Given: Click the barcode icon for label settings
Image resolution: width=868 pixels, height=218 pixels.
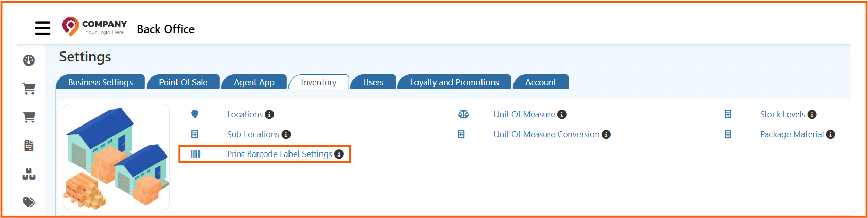Looking at the screenshot, I should [x=196, y=154].
